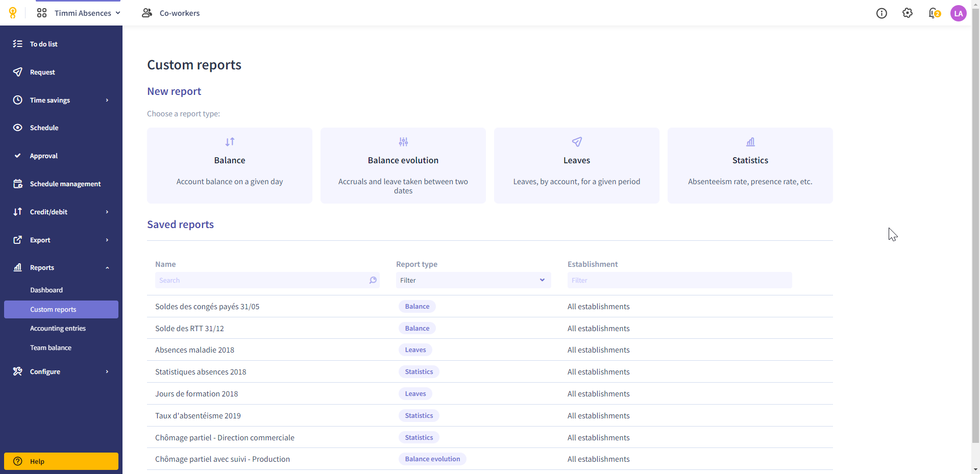The height and width of the screenshot is (474, 980).
Task: Click the information circle icon in header
Action: [881, 13]
